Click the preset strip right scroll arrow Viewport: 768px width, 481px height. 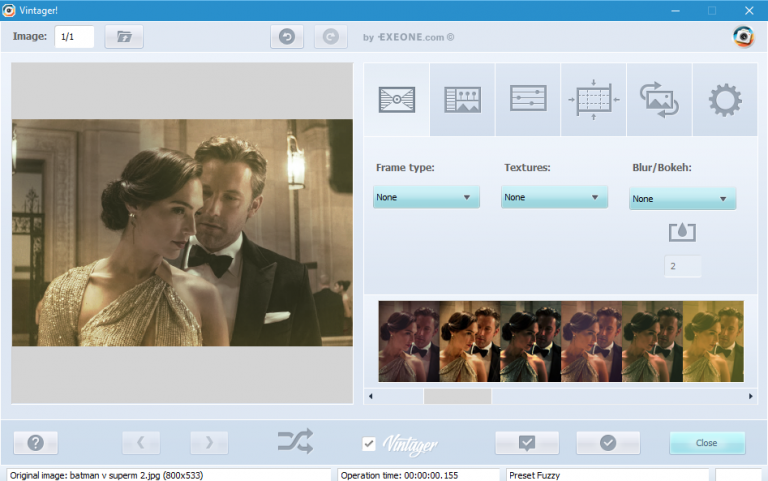click(750, 396)
